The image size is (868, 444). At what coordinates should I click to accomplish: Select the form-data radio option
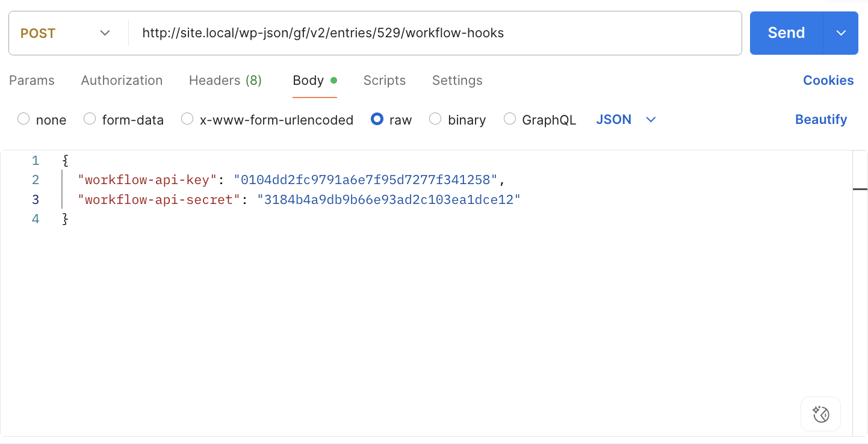click(x=90, y=119)
